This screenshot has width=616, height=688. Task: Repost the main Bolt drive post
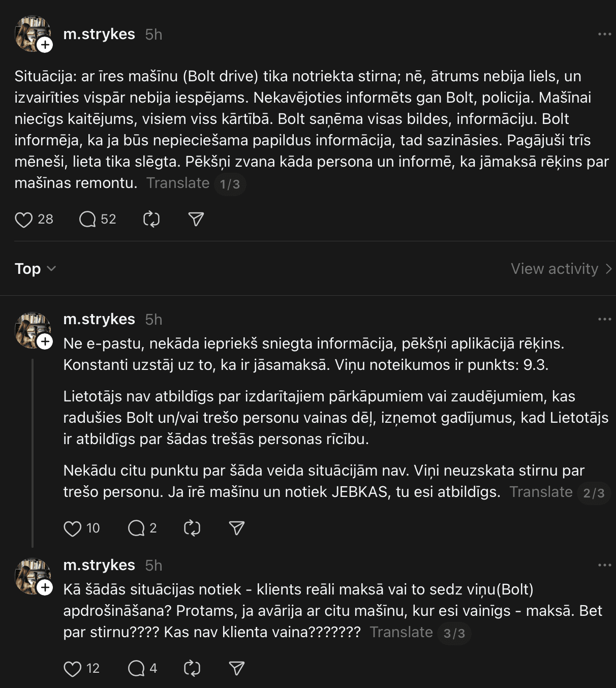click(151, 220)
